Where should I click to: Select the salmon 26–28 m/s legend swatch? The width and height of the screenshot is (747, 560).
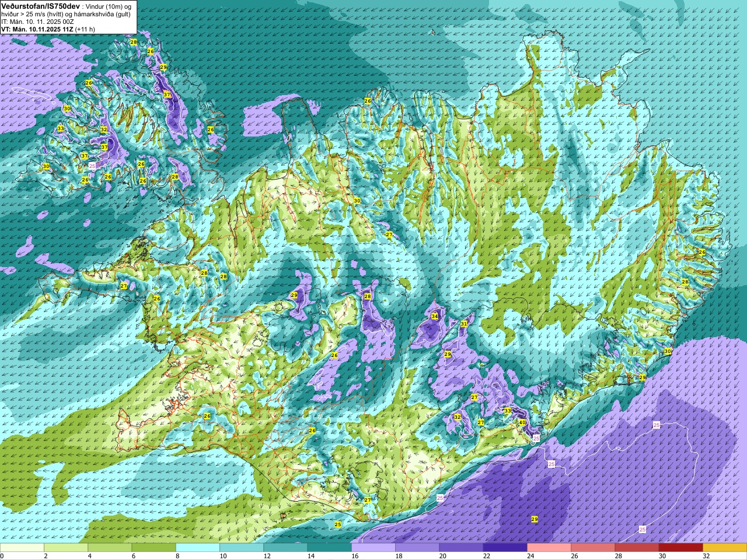click(x=593, y=548)
